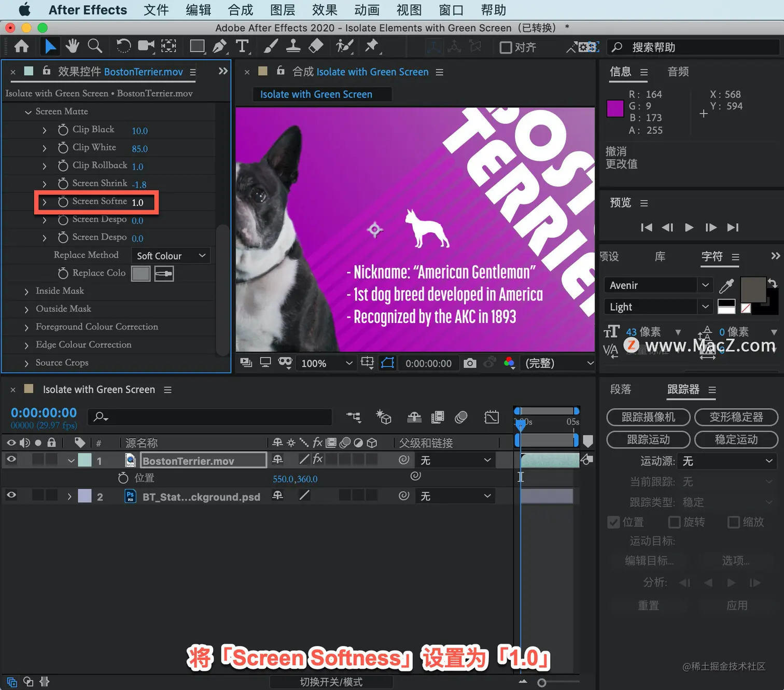Select the Home icon in toolbar
This screenshot has width=784, height=690.
click(21, 47)
